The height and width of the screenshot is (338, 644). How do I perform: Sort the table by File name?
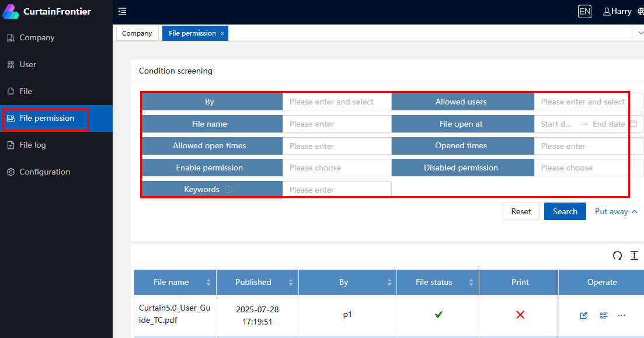coord(208,282)
